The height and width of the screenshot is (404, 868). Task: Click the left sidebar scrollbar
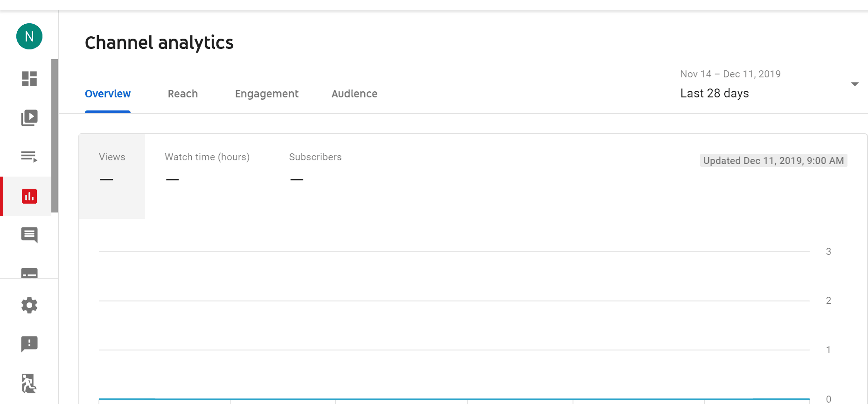[55, 135]
